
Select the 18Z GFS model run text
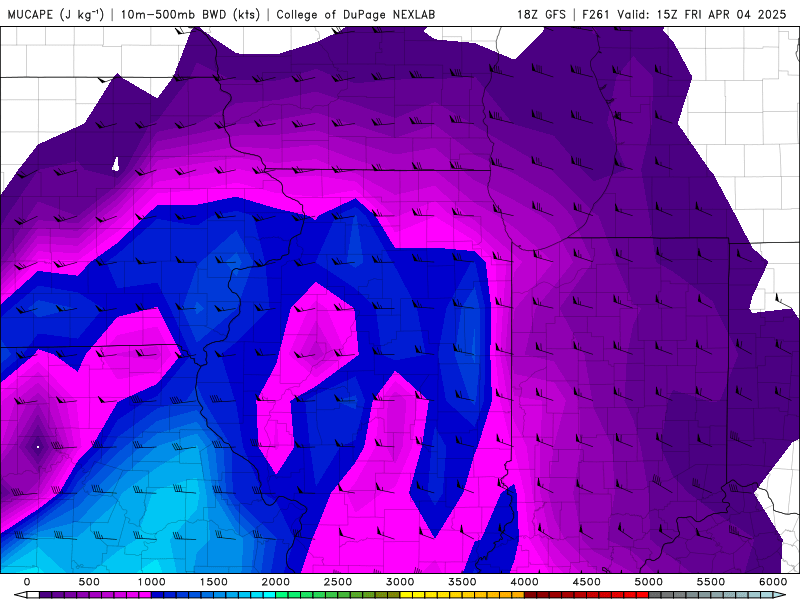click(541, 14)
